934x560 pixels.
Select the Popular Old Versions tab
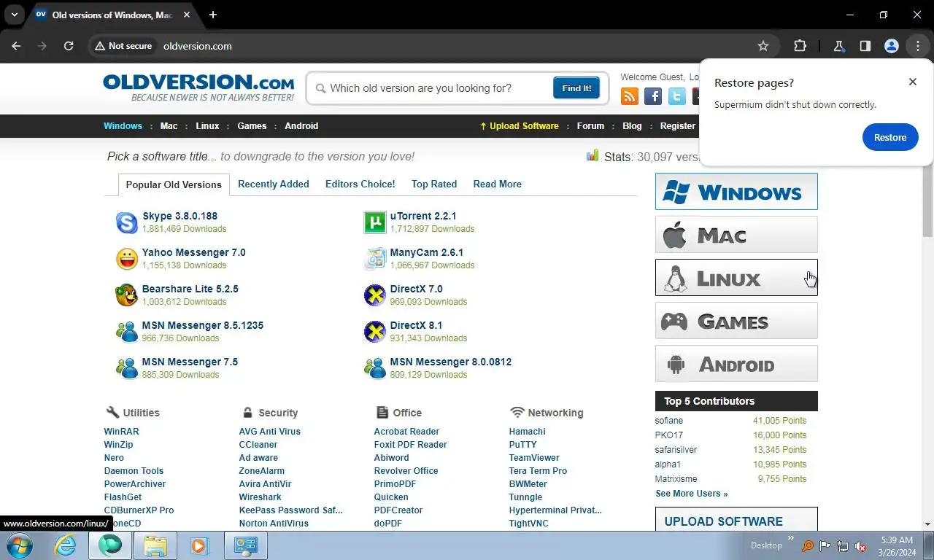174,184
